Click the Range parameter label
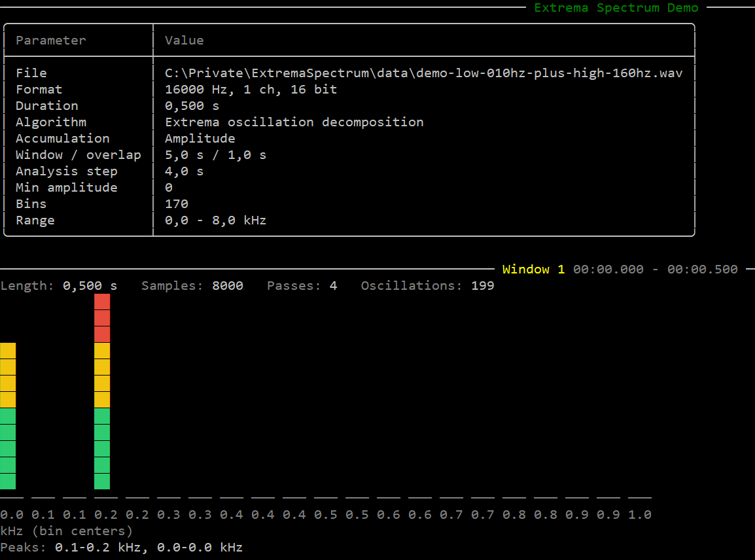The image size is (755, 560). click(35, 220)
